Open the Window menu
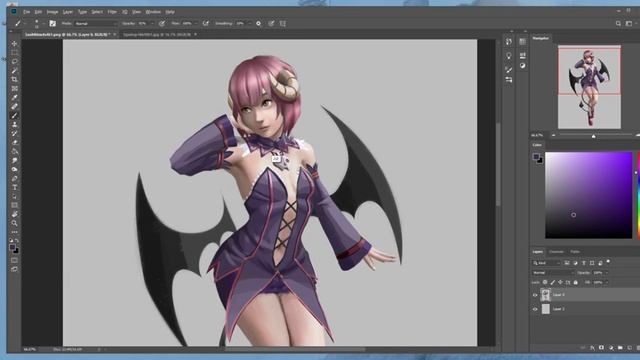Screen dimensions: 640x360 (x=153, y=12)
